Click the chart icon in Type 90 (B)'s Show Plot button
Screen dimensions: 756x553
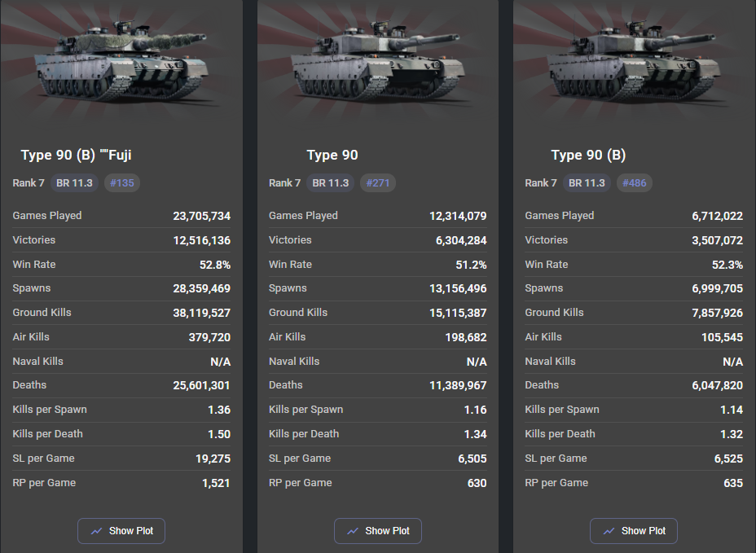(609, 531)
